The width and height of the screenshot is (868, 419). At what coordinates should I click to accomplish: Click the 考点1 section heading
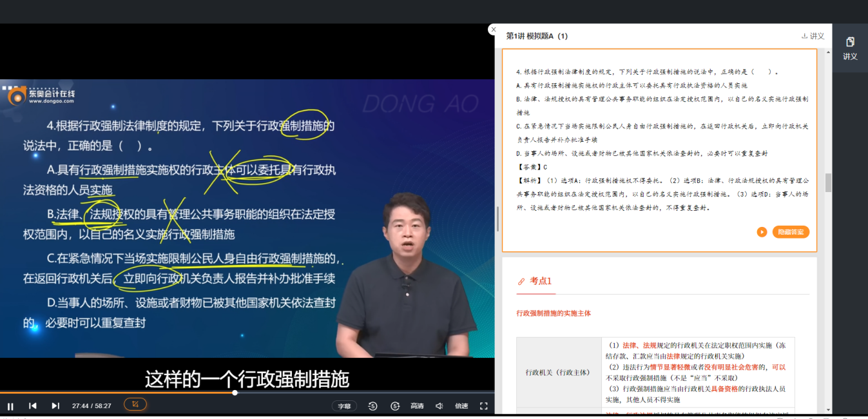[541, 281]
